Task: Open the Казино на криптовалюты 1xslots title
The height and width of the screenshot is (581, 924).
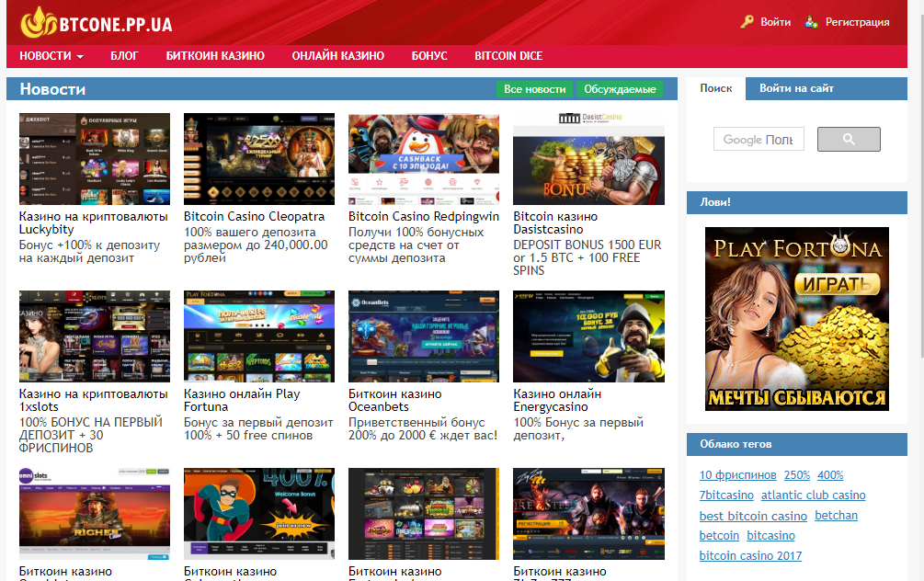Action: [93, 400]
